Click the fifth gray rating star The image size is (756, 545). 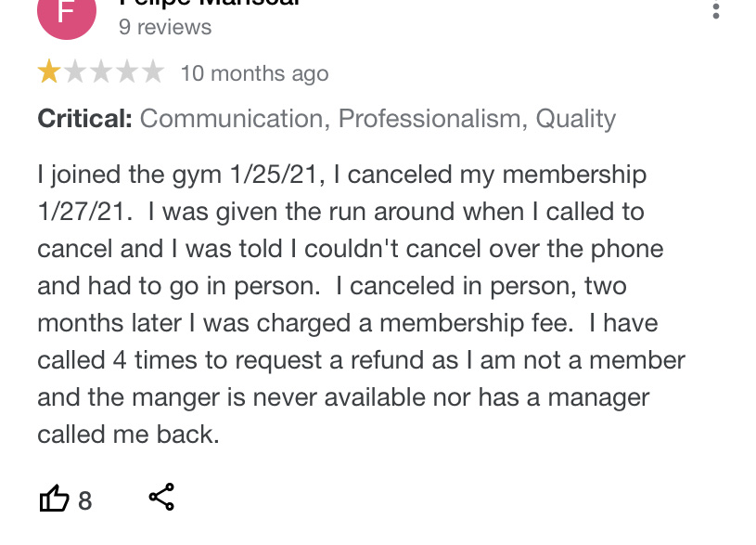point(153,72)
